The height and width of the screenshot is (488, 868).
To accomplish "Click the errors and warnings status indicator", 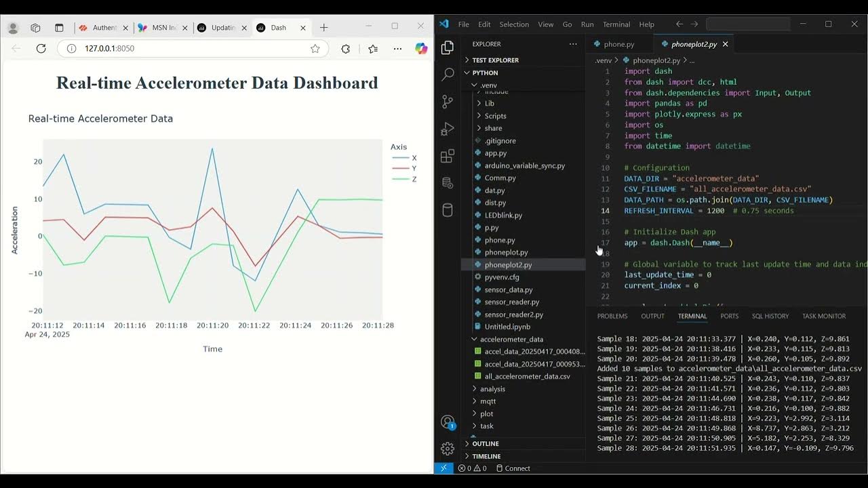I will 472,468.
